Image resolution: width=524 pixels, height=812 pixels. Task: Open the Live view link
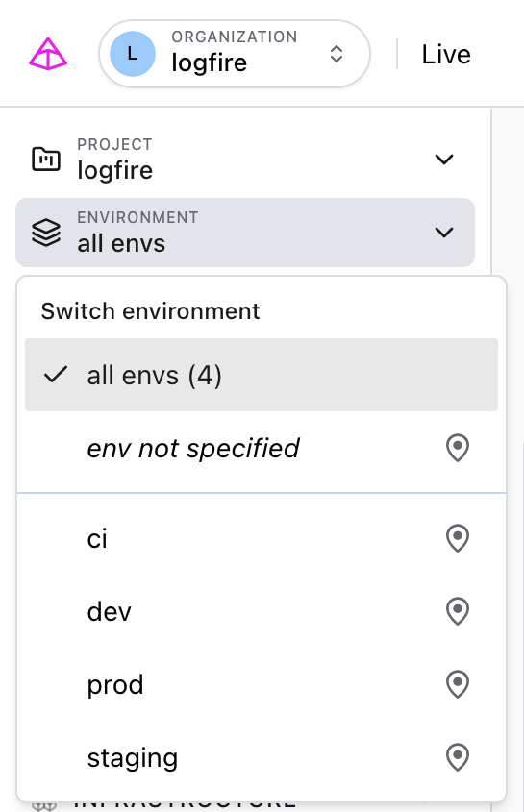click(x=446, y=55)
